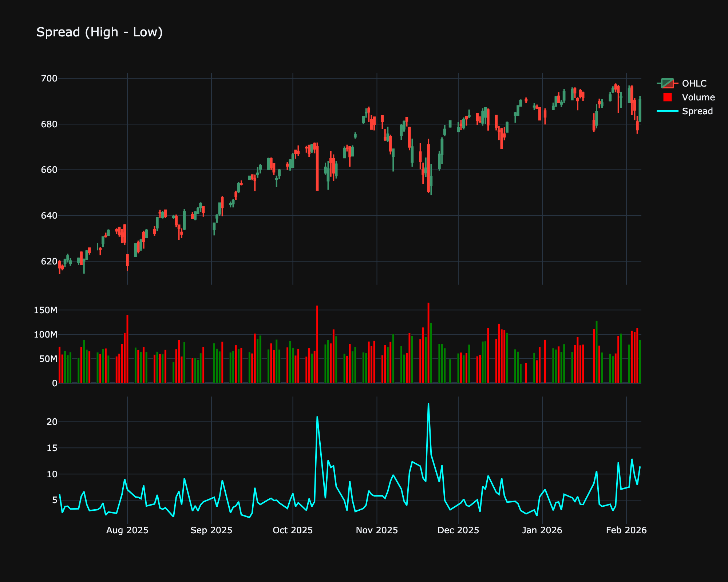The width and height of the screenshot is (728, 582).
Task: Click the OHLC candlestick legend icon
Action: click(667, 83)
